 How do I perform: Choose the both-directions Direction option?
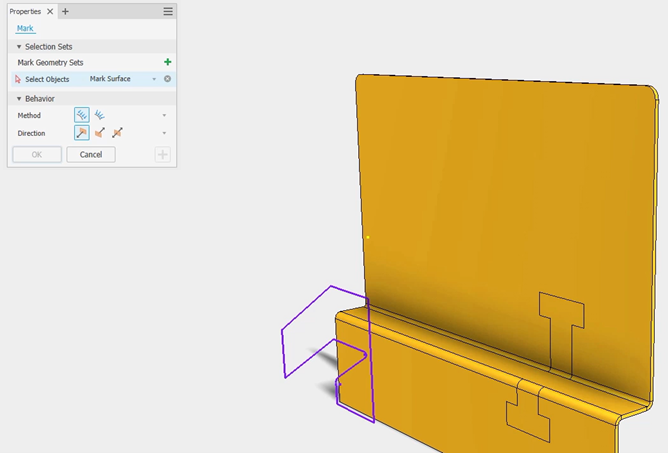click(x=117, y=133)
